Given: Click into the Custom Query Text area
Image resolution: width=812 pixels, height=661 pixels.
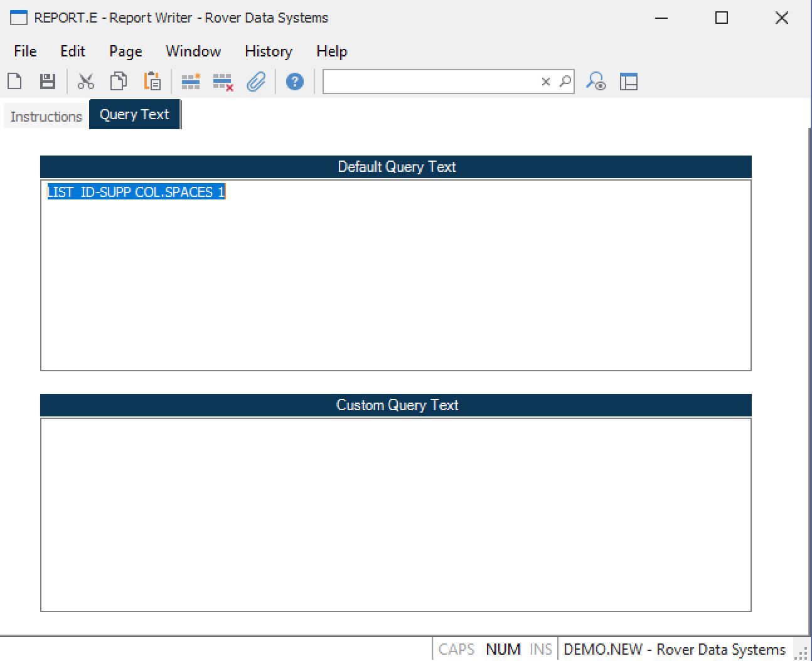Looking at the screenshot, I should tap(395, 514).
